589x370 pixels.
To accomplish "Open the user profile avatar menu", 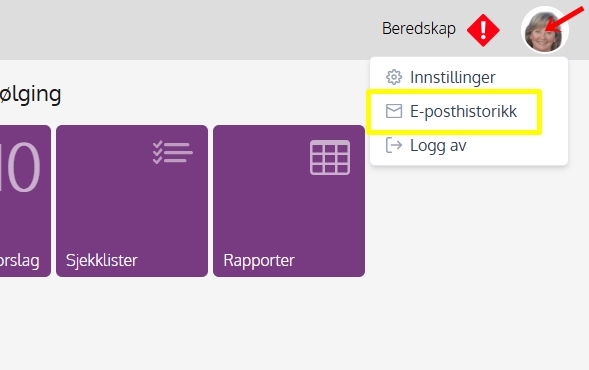I will (545, 30).
